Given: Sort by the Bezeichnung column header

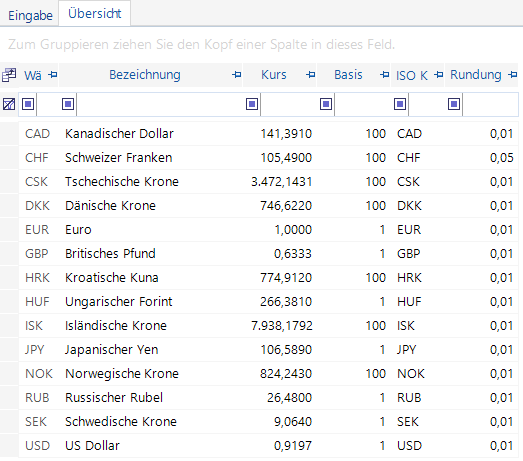Looking at the screenshot, I should [x=145, y=75].
